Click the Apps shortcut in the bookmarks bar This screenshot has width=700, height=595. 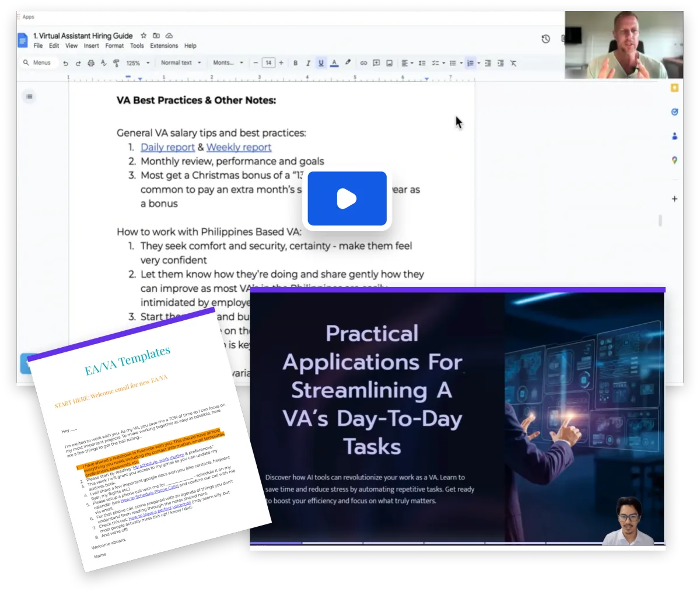[25, 17]
